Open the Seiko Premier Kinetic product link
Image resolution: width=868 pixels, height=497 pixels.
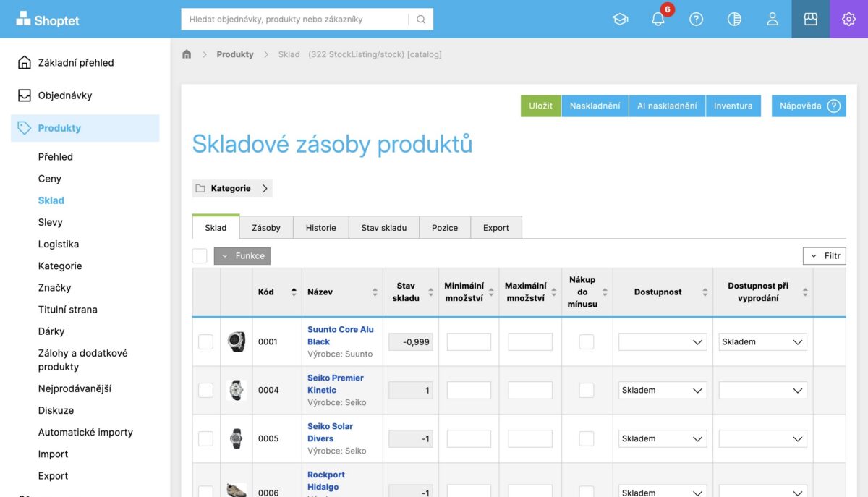point(336,384)
